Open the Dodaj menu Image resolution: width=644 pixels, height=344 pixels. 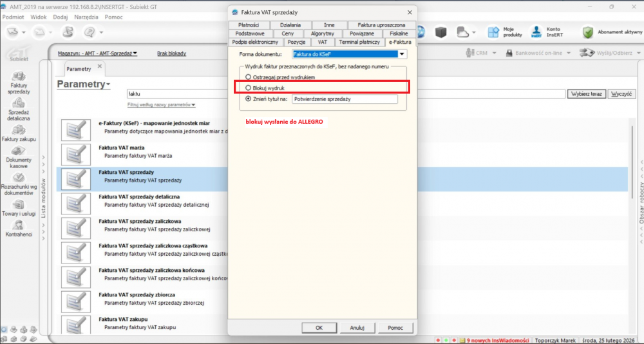pos(61,17)
